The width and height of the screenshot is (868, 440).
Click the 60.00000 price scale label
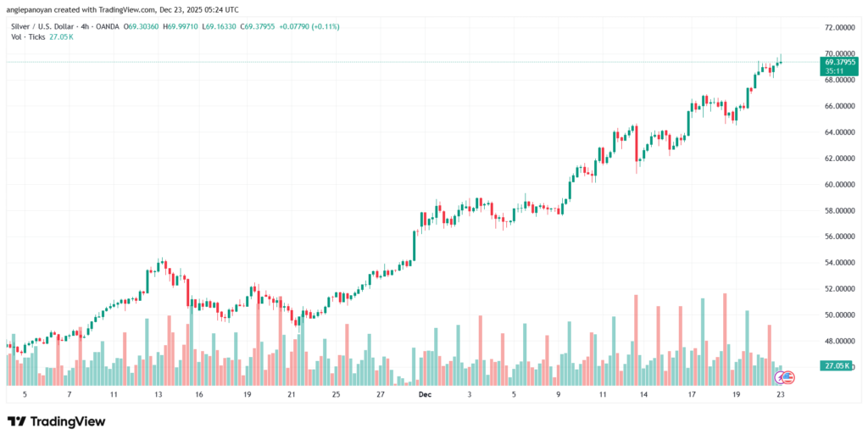[838, 185]
